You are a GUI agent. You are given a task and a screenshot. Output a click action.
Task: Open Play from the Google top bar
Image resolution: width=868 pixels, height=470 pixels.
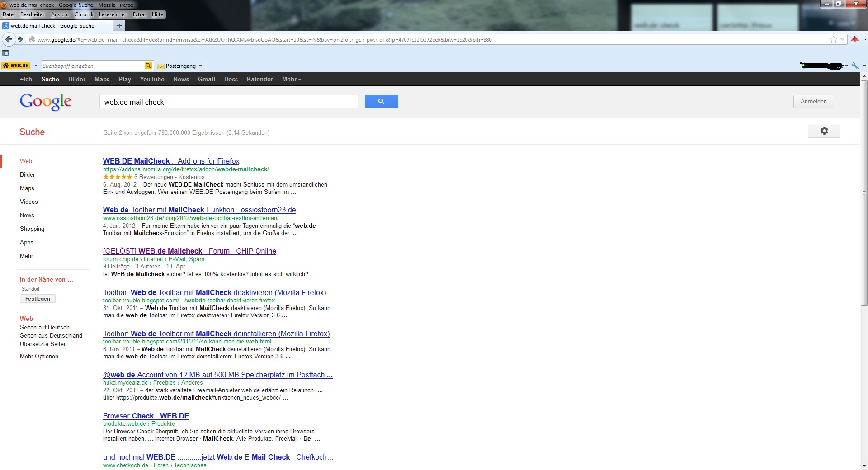tap(125, 79)
